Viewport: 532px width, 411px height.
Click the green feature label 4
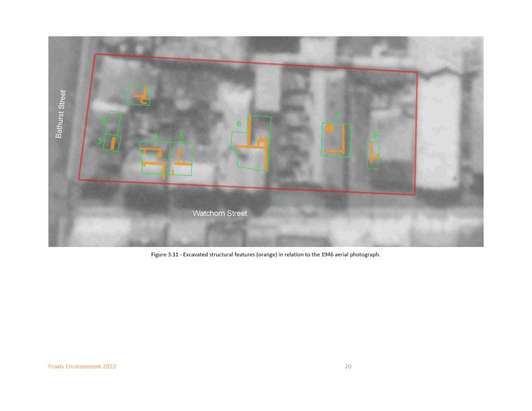(x=155, y=135)
